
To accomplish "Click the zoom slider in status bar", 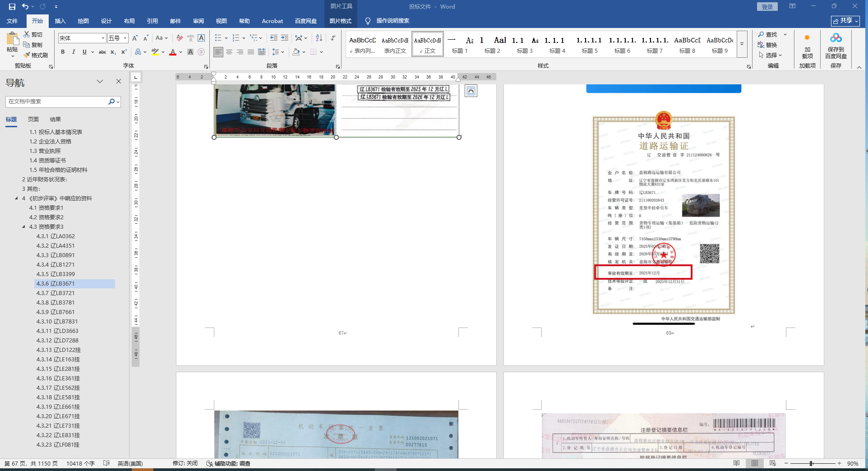I will point(811,463).
